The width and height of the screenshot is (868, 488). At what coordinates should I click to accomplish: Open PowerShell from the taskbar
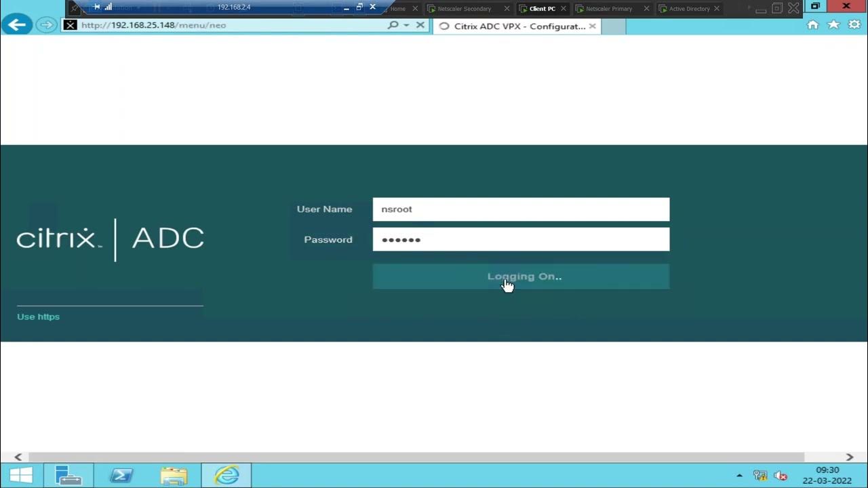121,476
